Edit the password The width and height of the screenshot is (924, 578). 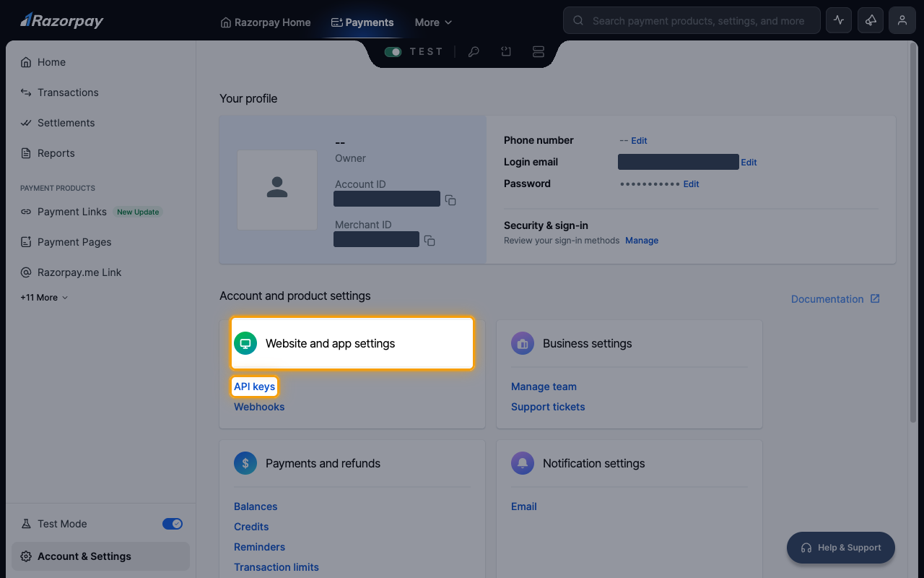692,184
